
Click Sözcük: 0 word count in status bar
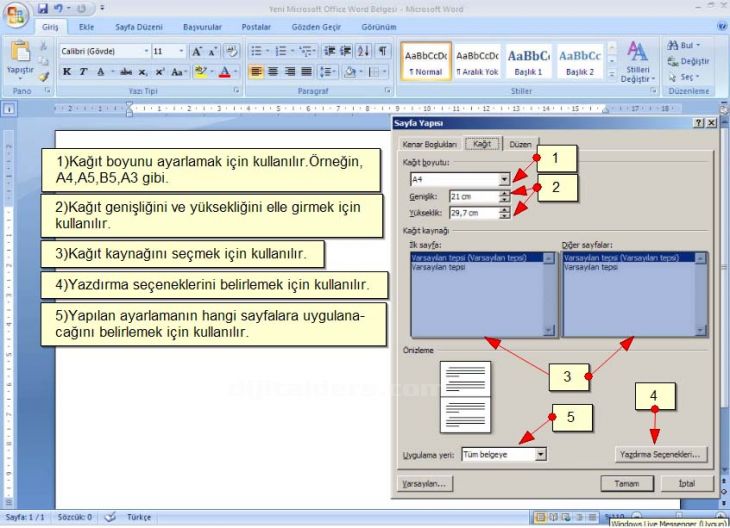[x=74, y=517]
